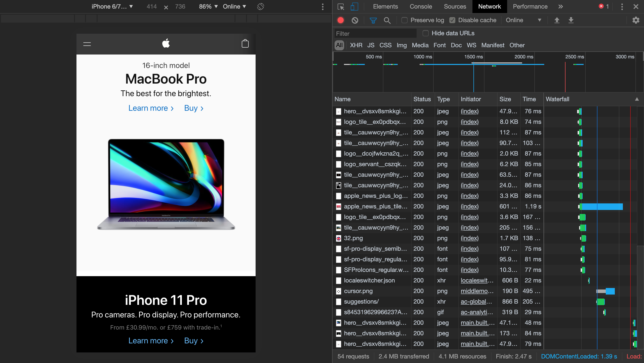Open the device toolbar Online throttling dropdown
644x363 pixels.
coord(234,7)
